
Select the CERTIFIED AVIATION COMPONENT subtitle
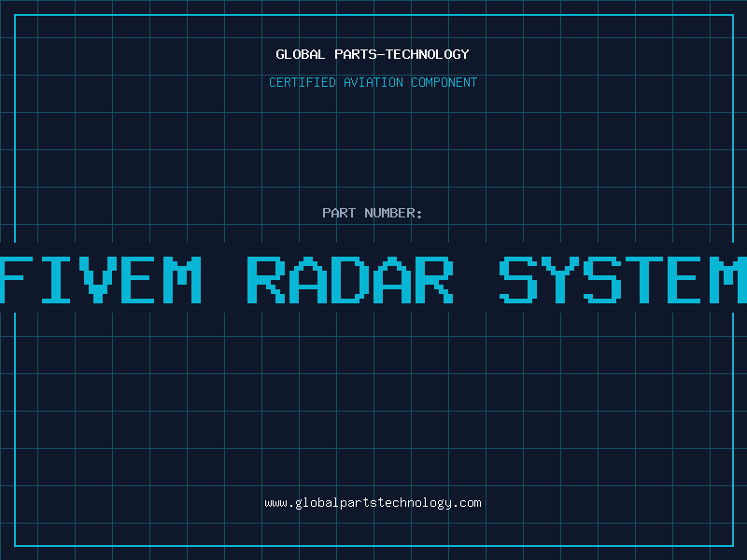(x=373, y=82)
